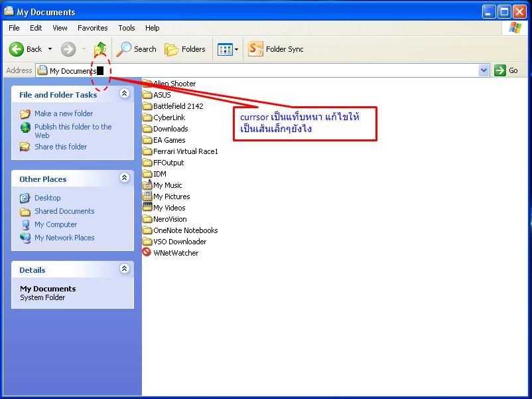
Task: Open the Shared Documents link
Action: [64, 211]
